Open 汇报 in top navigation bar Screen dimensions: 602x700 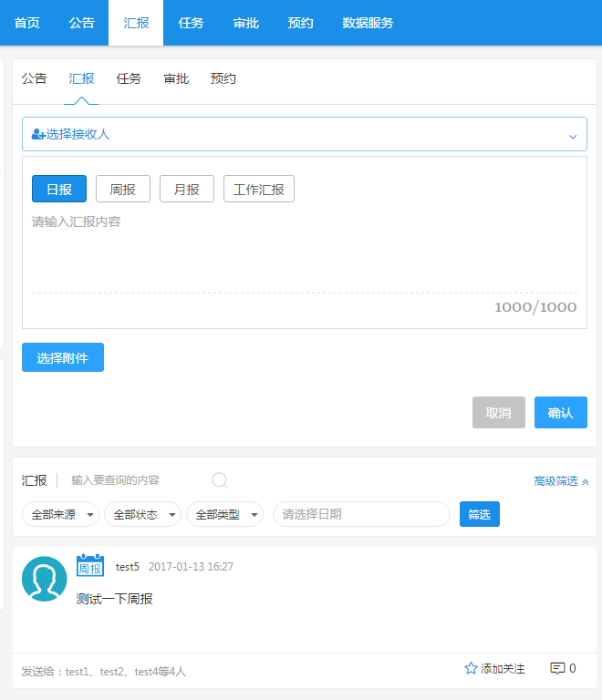pos(136,23)
